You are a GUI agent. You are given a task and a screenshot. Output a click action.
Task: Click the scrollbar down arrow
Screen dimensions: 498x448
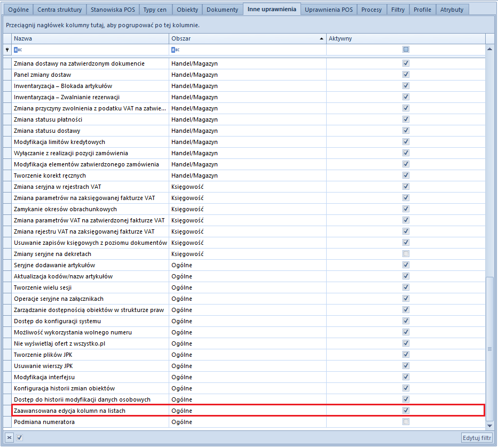489,425
